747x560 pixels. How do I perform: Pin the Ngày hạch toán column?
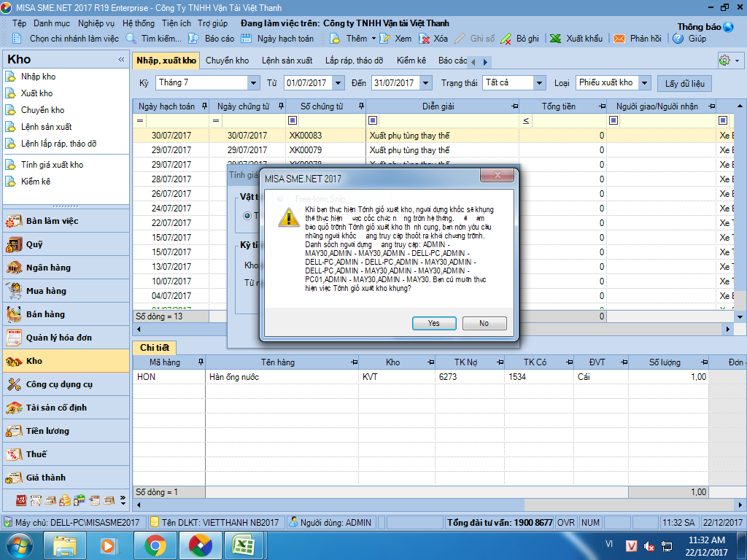[x=204, y=106]
